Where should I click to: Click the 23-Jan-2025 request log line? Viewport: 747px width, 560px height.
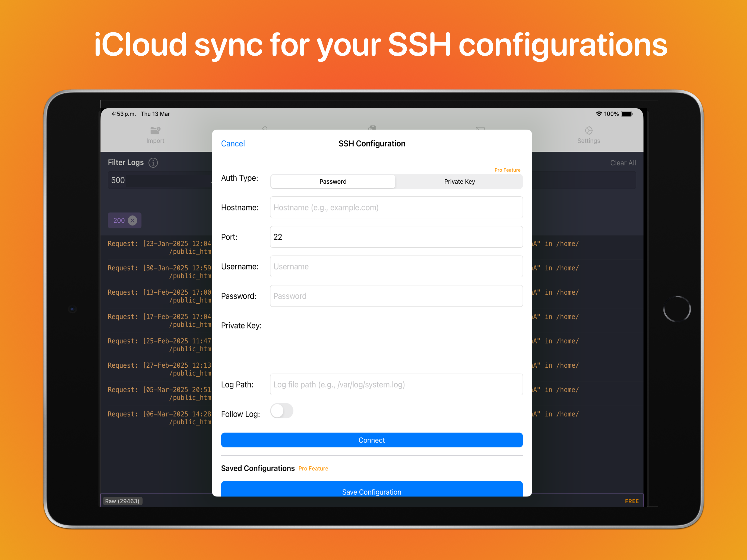click(159, 247)
